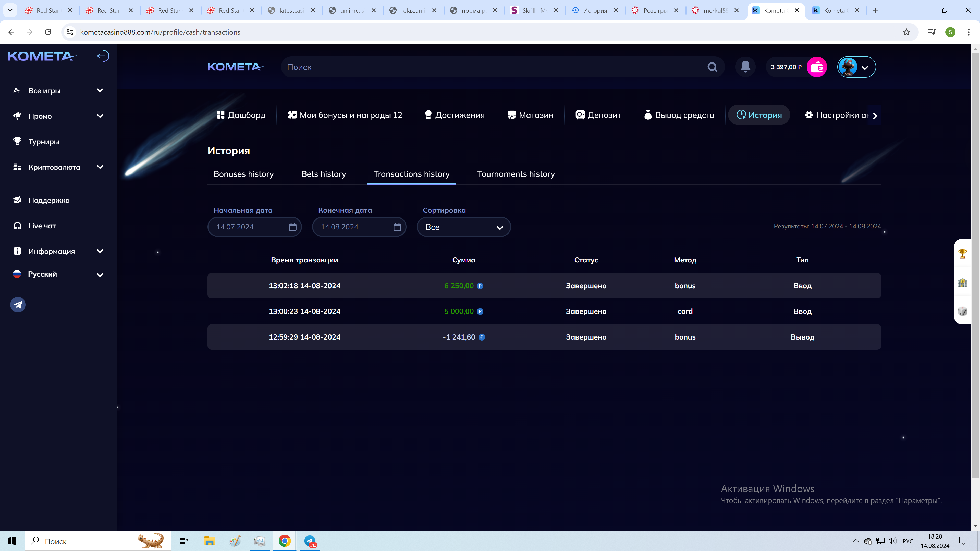Switch to Bonuses history tab

[243, 174]
